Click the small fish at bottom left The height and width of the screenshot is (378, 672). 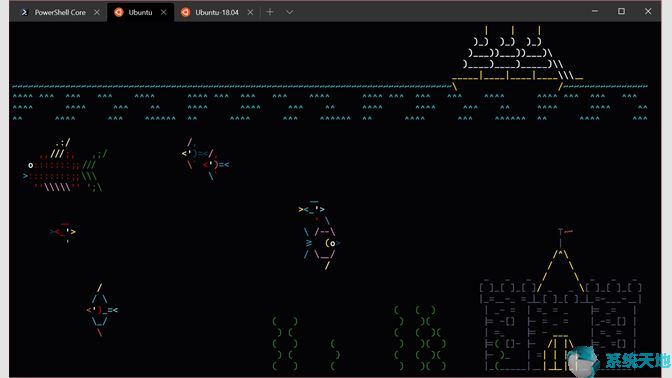(102, 309)
